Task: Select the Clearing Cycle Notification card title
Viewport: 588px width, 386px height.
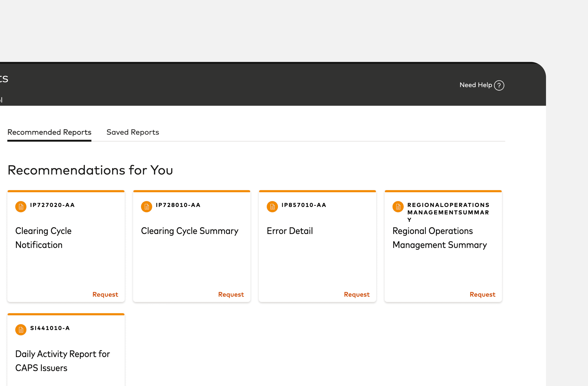Action: (44, 238)
